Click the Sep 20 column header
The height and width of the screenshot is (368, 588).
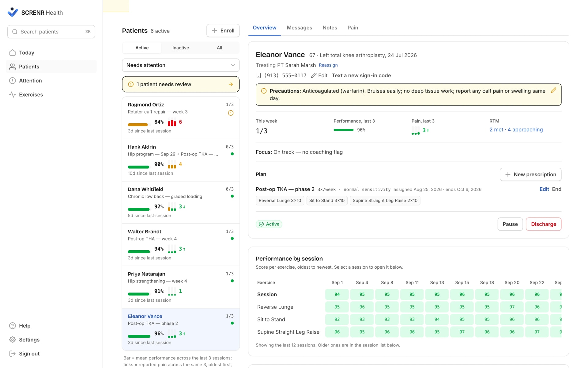pos(512,282)
